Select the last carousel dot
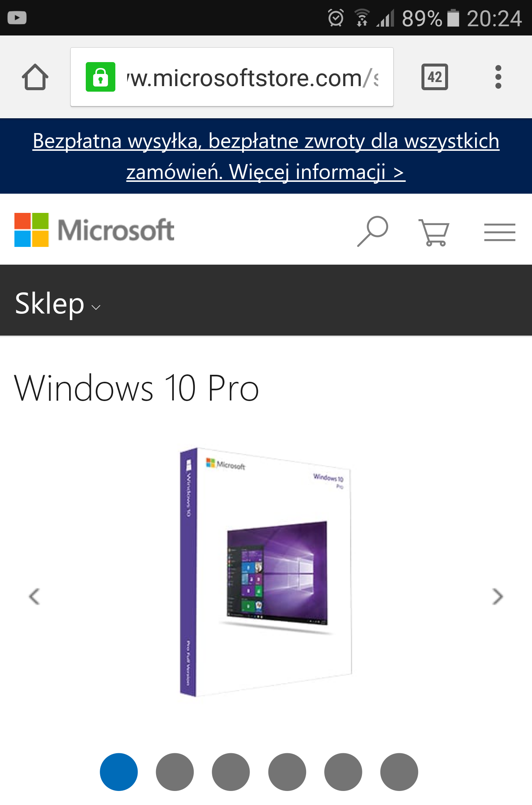Image resolution: width=532 pixels, height=805 pixels. tap(399, 772)
